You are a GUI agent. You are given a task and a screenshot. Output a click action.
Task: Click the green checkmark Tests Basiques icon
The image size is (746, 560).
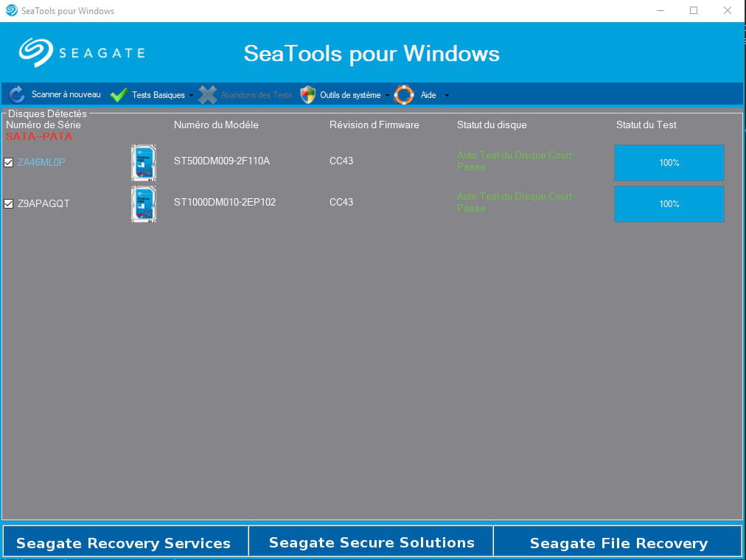119,95
